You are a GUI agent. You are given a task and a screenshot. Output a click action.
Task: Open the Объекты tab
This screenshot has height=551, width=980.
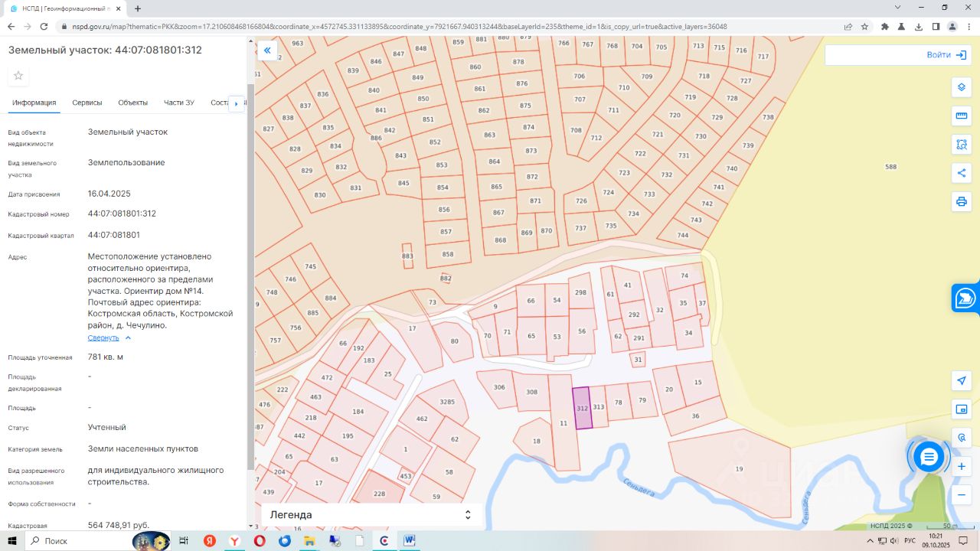point(132,103)
